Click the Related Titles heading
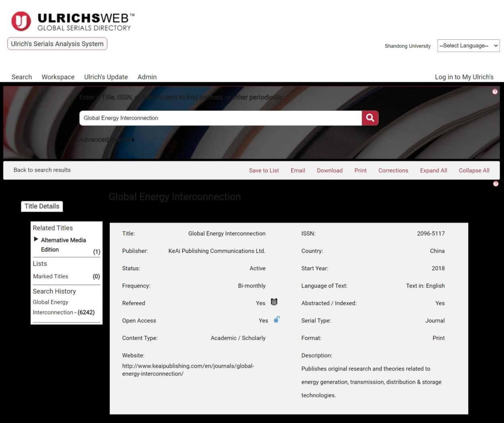 tap(53, 228)
